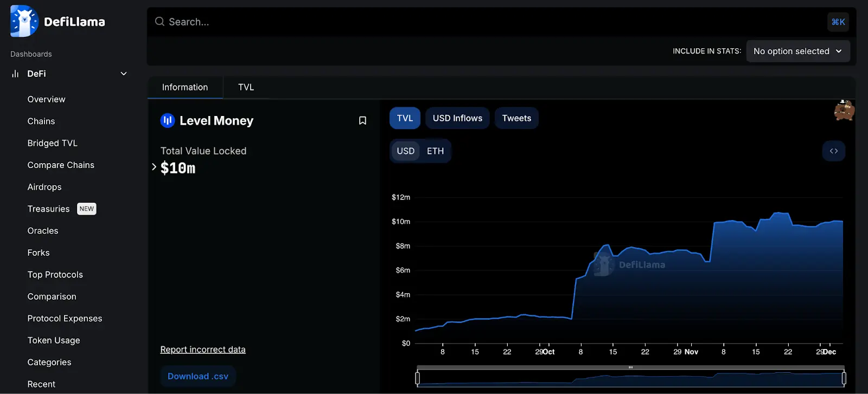Click the search magnifier icon
This screenshot has height=394, width=868.
click(159, 22)
